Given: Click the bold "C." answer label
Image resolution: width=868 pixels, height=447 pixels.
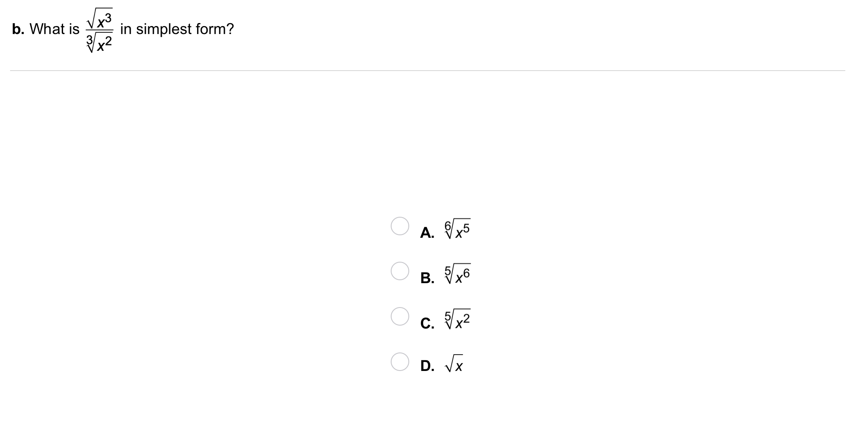Looking at the screenshot, I should (427, 323).
